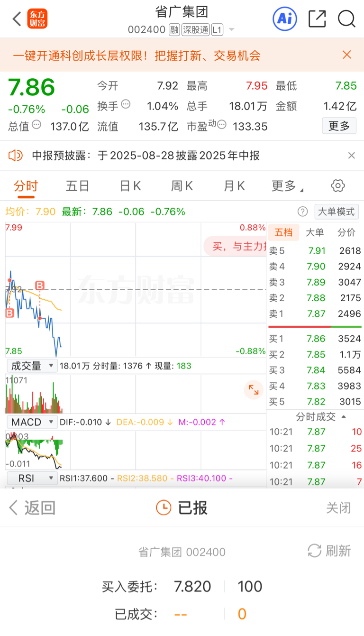
Task: Tap the speaker announcement icon
Action: 16,156
